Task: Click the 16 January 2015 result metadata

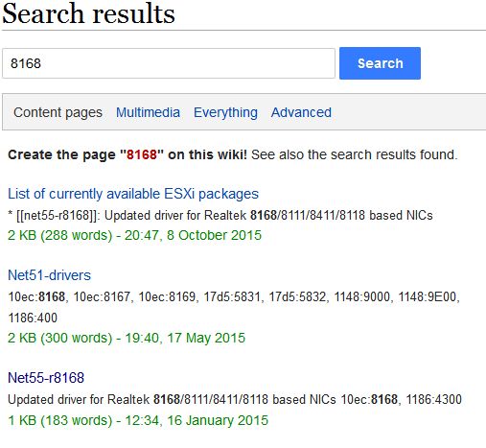Action: 138,420
